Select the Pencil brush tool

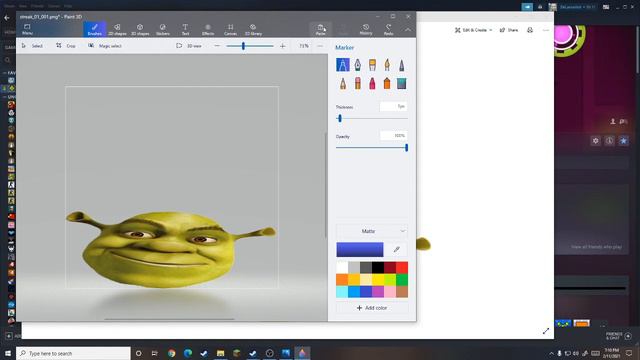(342, 83)
